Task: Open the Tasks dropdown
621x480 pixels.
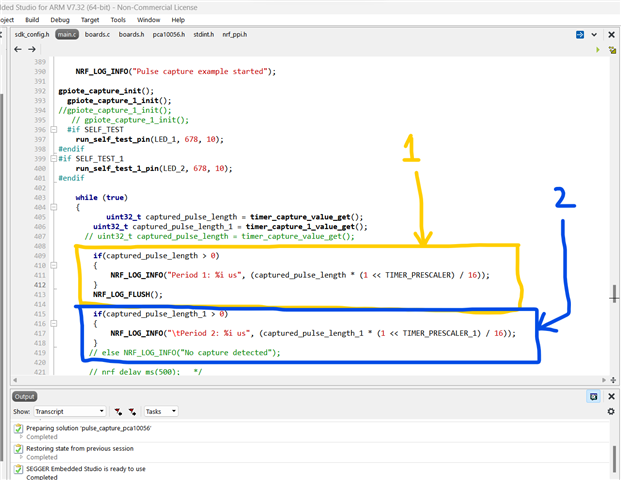Action: point(161,411)
